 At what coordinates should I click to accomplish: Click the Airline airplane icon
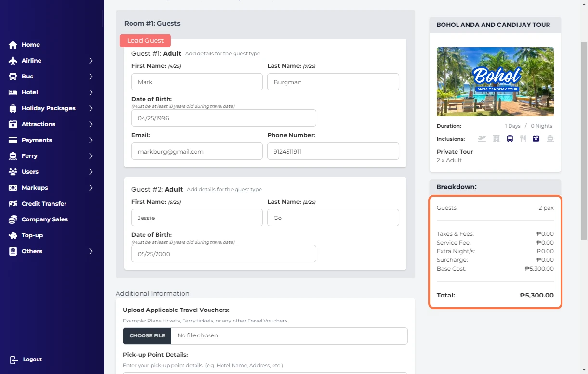click(x=13, y=61)
